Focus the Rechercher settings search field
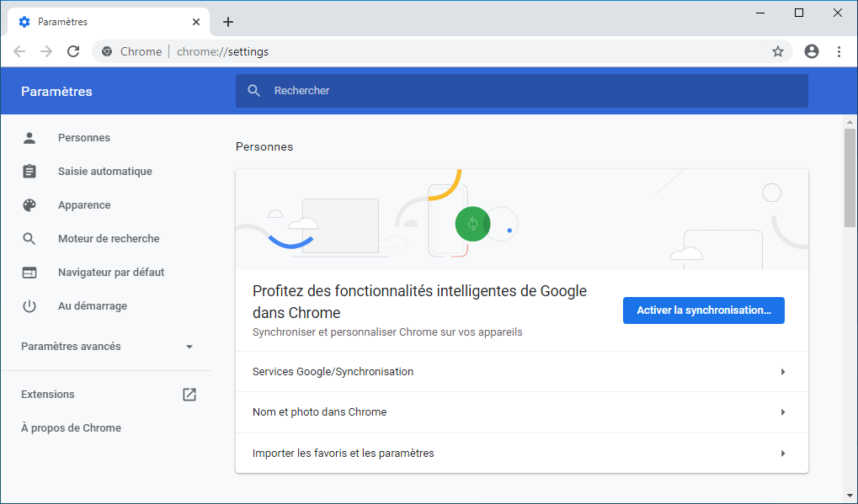The height and width of the screenshot is (504, 858). [x=521, y=91]
